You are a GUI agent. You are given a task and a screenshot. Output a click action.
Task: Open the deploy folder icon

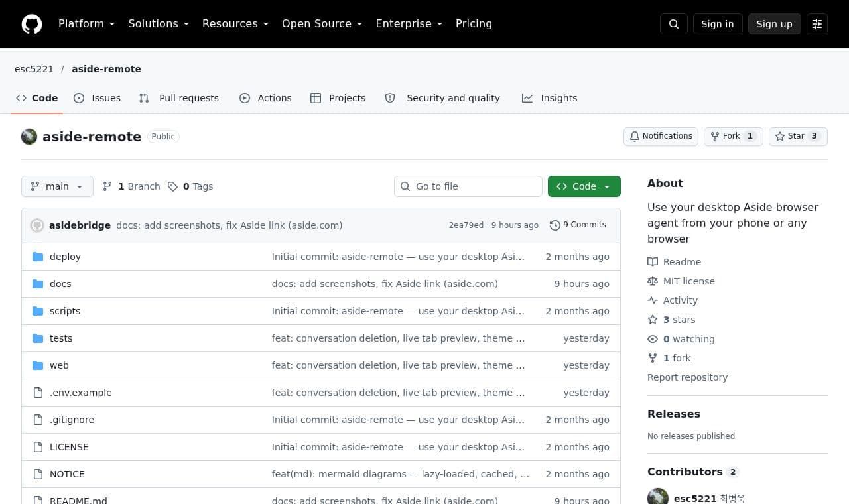click(38, 257)
